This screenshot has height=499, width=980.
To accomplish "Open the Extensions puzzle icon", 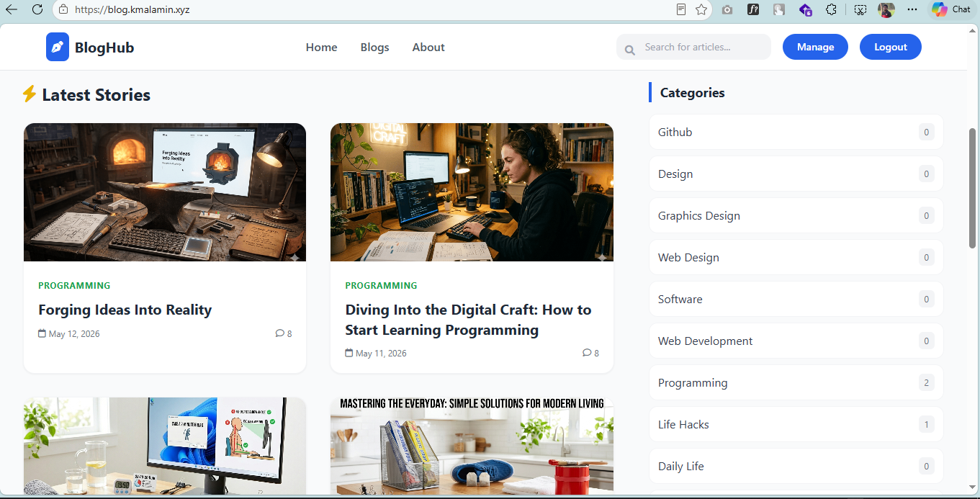I will pyautogui.click(x=832, y=9).
